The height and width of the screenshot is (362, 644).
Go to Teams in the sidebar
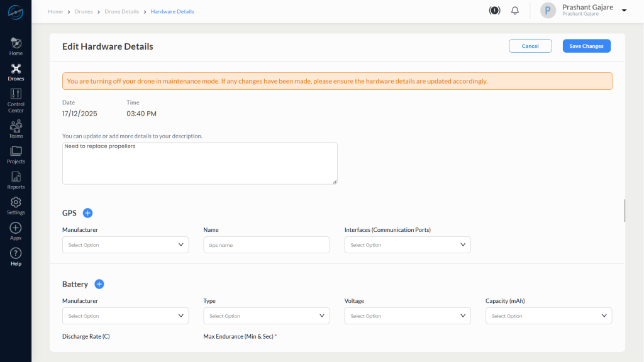pos(16,128)
